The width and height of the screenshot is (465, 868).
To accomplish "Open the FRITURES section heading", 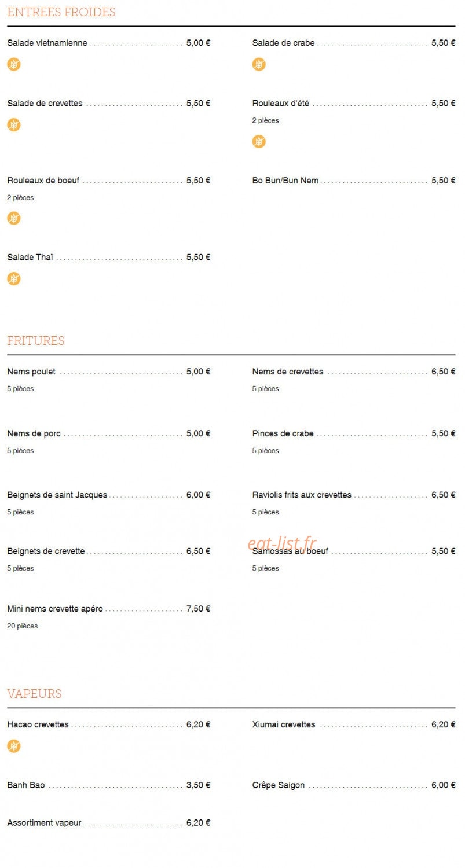I will point(36,341).
